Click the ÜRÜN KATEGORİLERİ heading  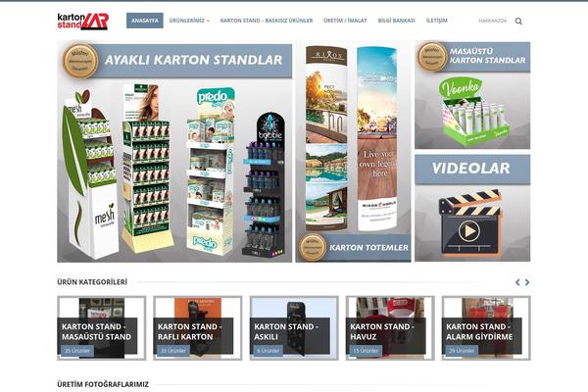[92, 281]
